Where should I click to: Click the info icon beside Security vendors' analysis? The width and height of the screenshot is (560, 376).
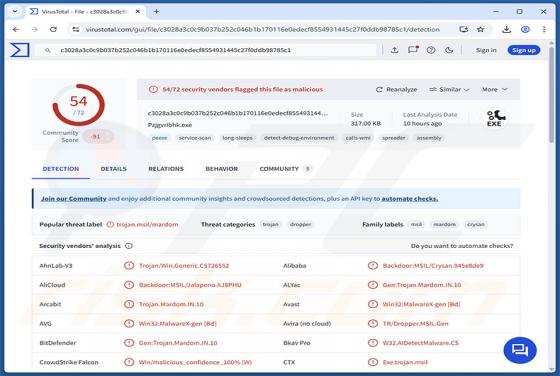point(129,246)
